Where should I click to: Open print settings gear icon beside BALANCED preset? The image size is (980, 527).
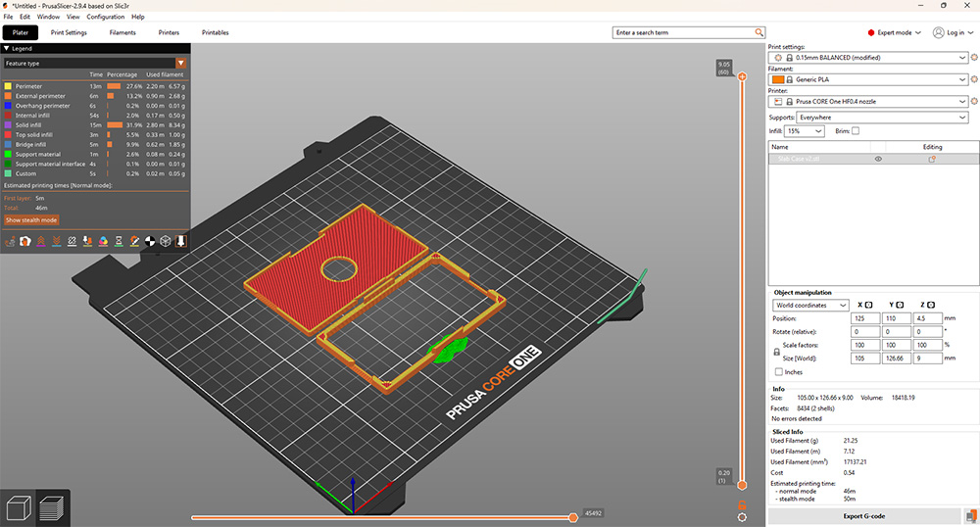974,58
